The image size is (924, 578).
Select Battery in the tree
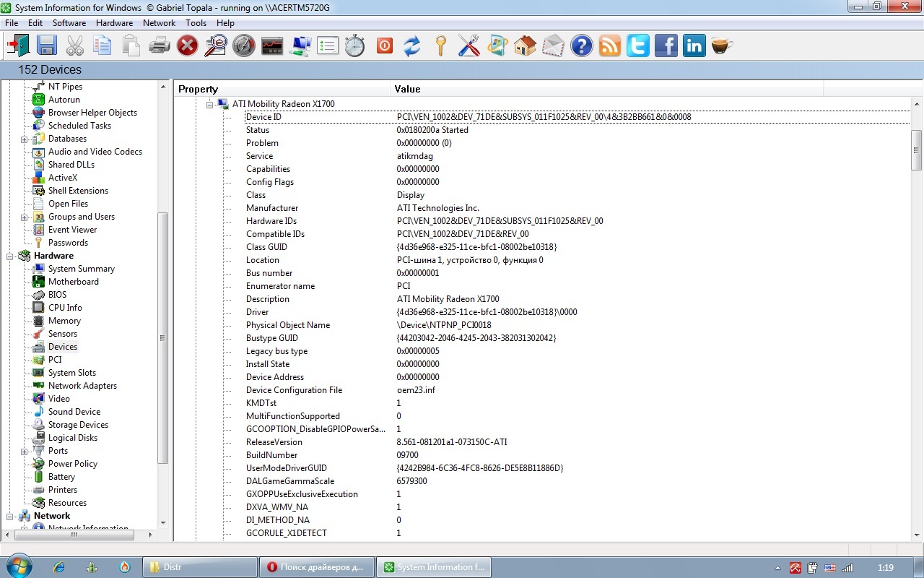click(61, 477)
